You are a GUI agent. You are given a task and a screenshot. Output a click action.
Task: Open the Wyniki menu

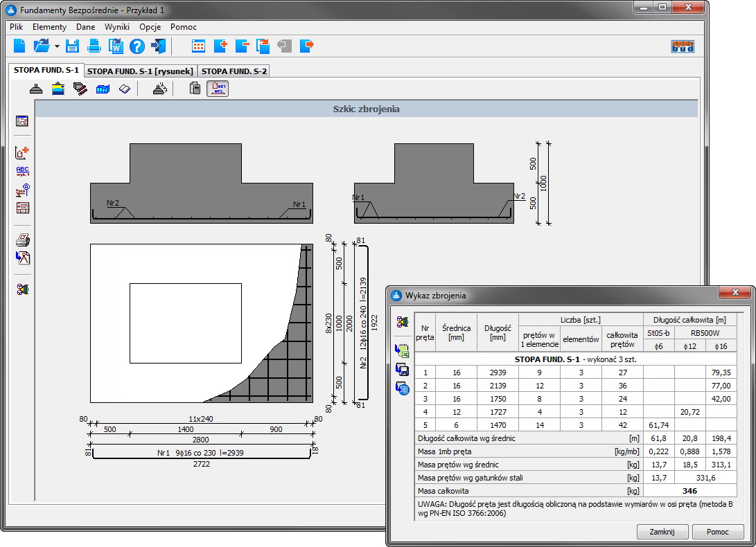click(x=117, y=27)
